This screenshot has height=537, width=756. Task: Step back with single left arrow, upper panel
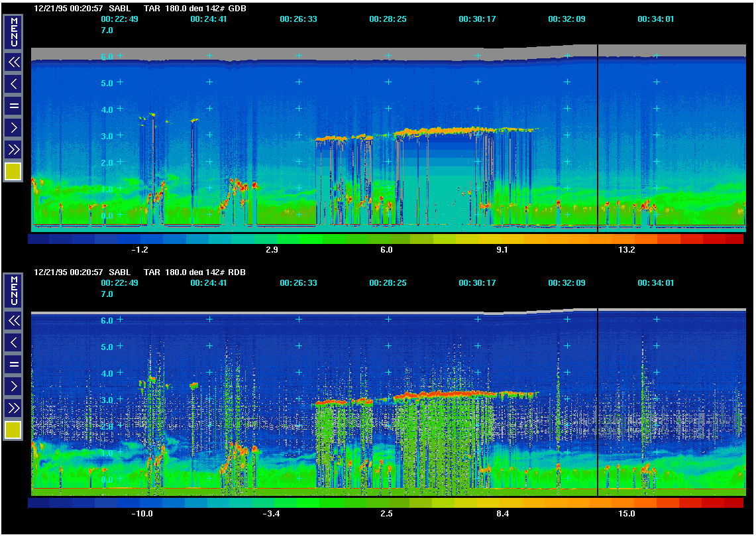(13, 84)
